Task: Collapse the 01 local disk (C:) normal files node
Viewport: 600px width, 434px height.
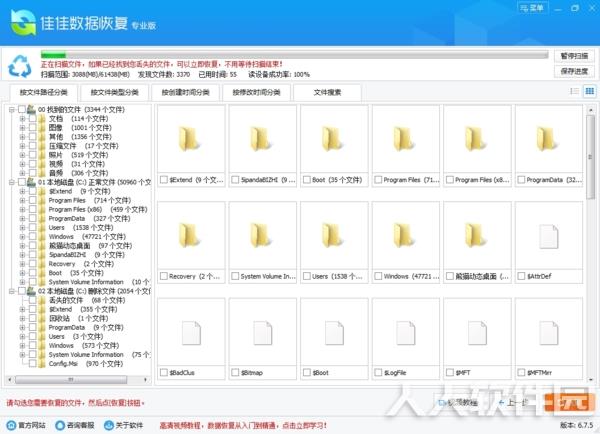Action: click(11, 182)
